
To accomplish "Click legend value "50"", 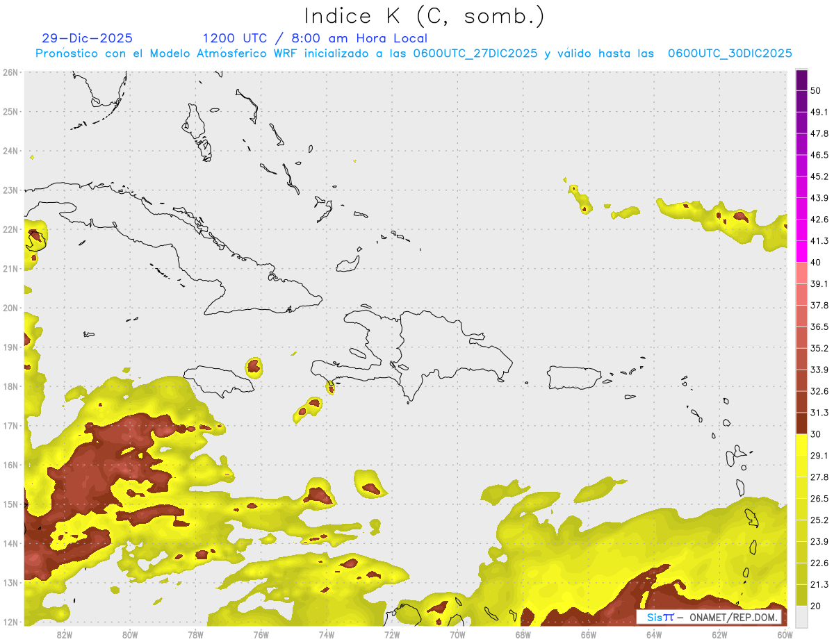I will (817, 90).
